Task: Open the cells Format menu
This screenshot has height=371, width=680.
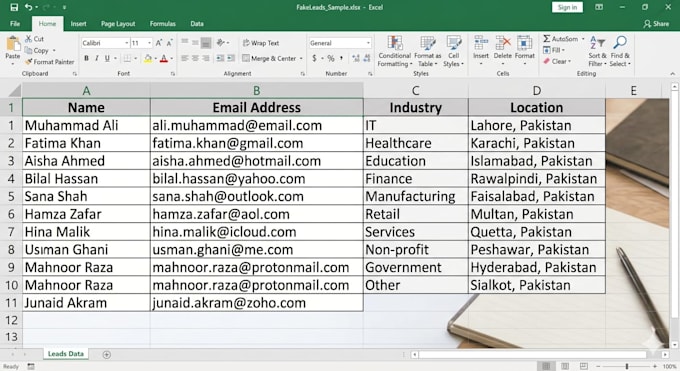Action: [x=524, y=50]
